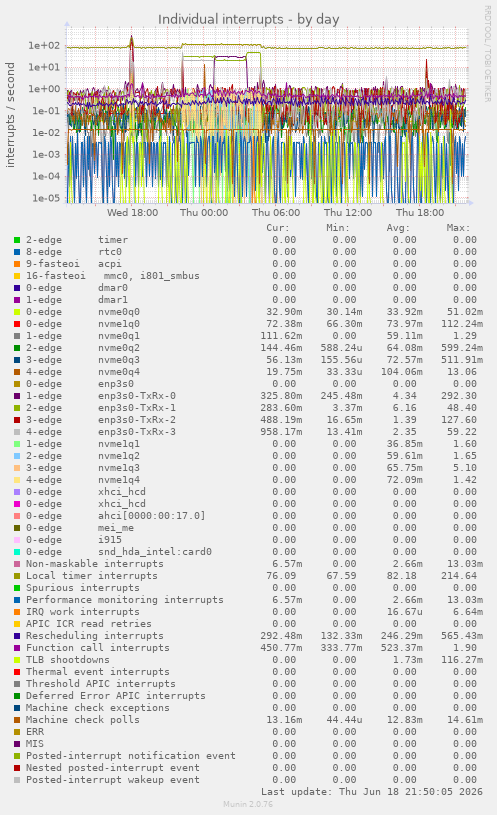Click the Wed 18:00 time axis label
Viewport: 497px width, 815px height.
(133, 213)
